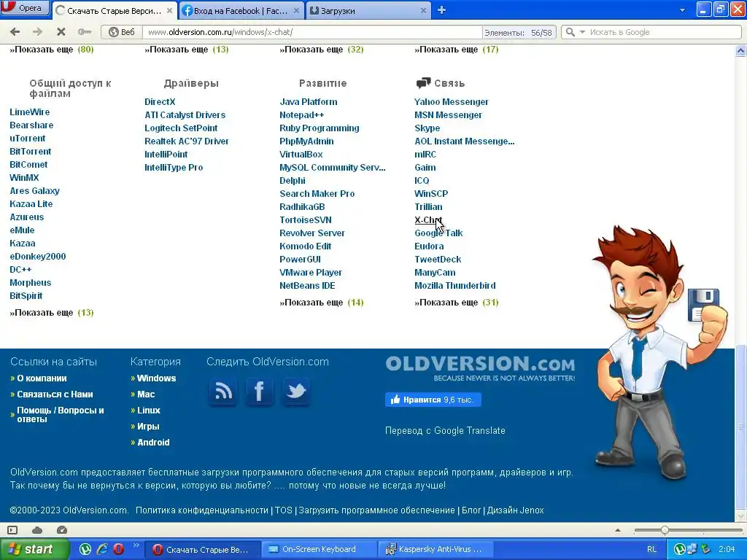Click the page vertical scrollbar thumb
The height and width of the screenshot is (560, 747).
click(740, 426)
